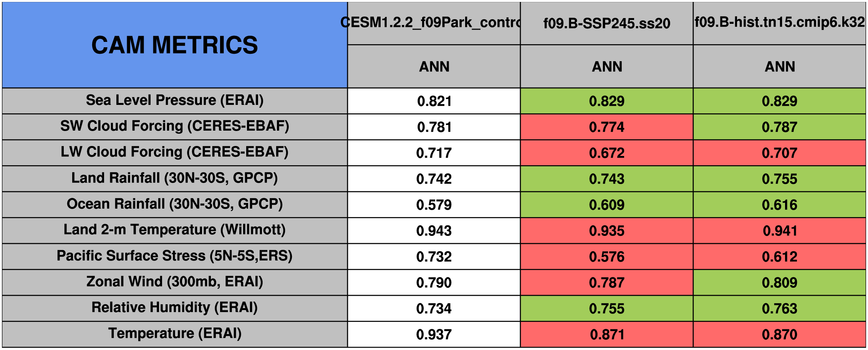The height and width of the screenshot is (350, 868).
Task: Click the f09.B-SSP245.ss20 column header
Action: click(x=607, y=23)
